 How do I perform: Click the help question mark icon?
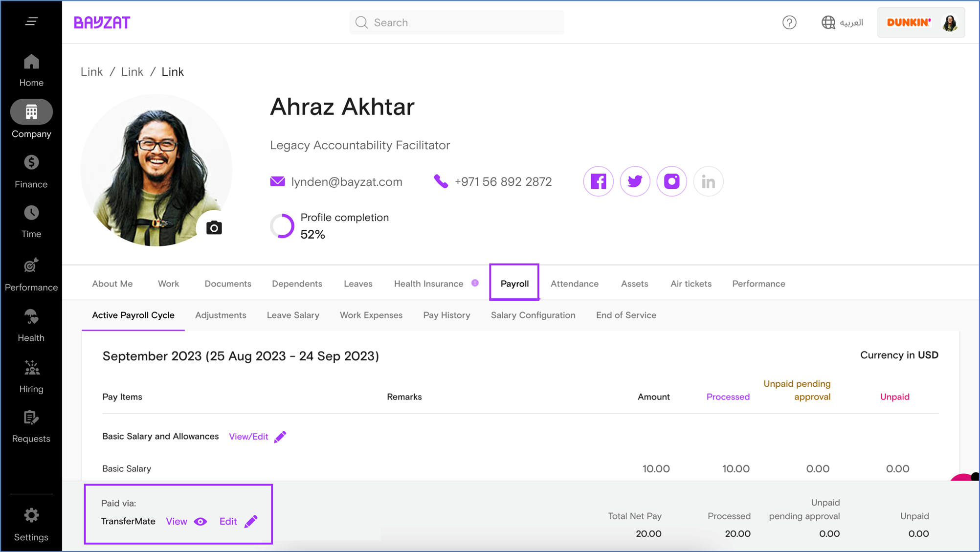coord(789,22)
